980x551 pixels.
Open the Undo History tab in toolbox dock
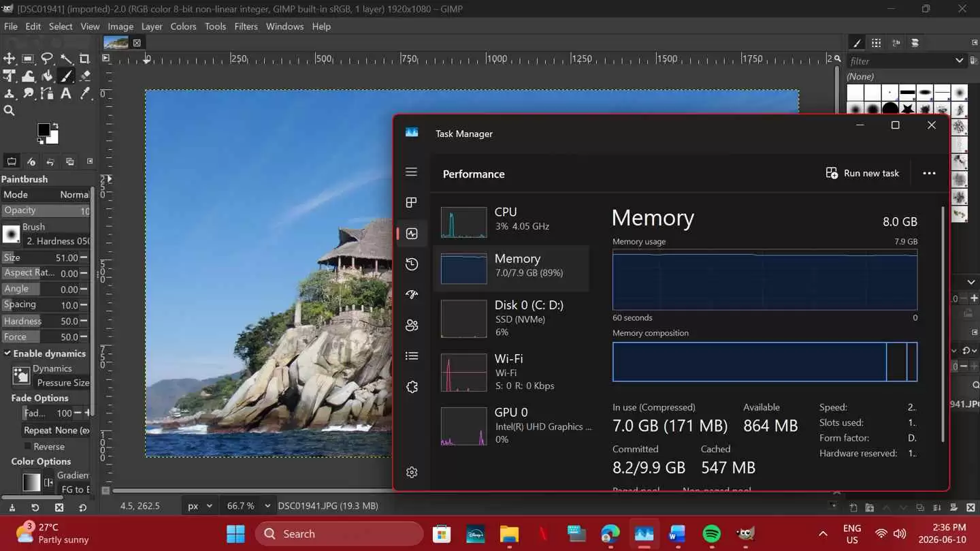coord(50,161)
